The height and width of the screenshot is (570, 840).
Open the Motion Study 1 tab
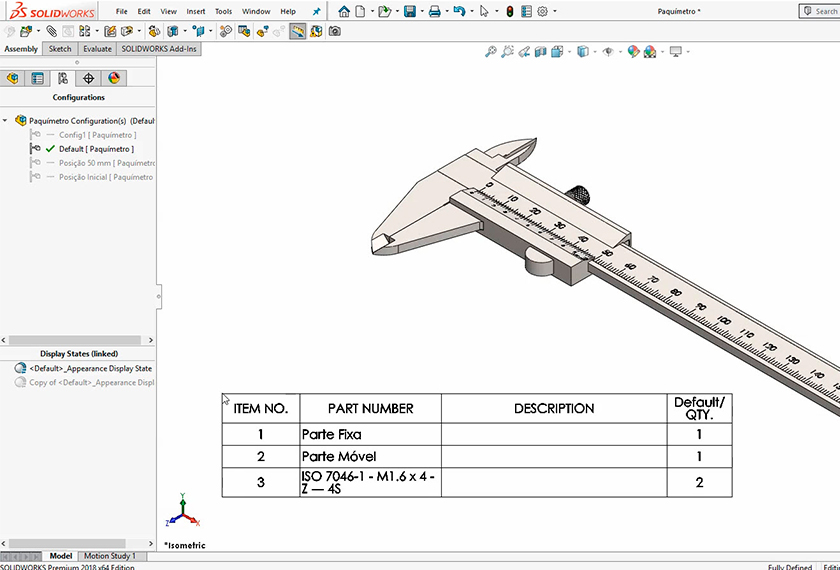coord(110,556)
